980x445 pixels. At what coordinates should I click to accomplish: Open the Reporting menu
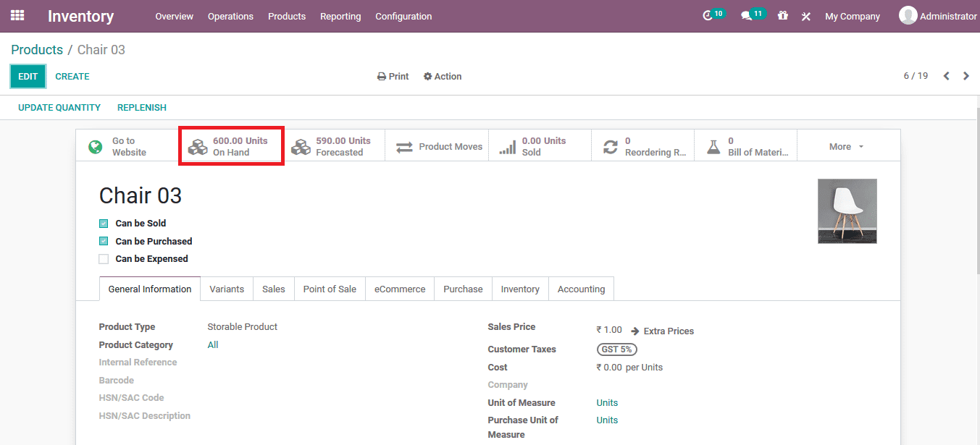click(340, 16)
